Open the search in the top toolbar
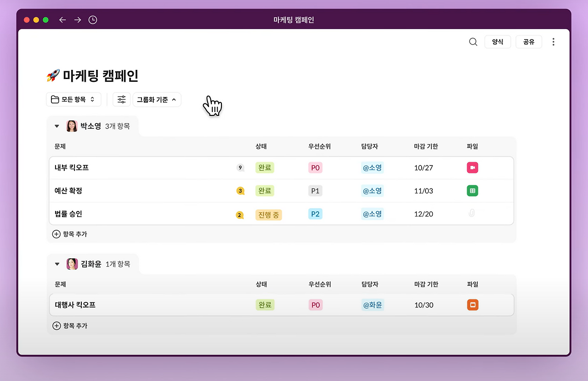Viewport: 588px width, 381px height. point(473,41)
